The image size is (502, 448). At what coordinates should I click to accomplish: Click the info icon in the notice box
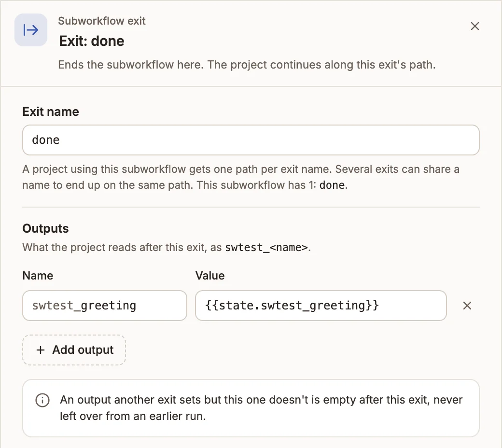click(42, 400)
